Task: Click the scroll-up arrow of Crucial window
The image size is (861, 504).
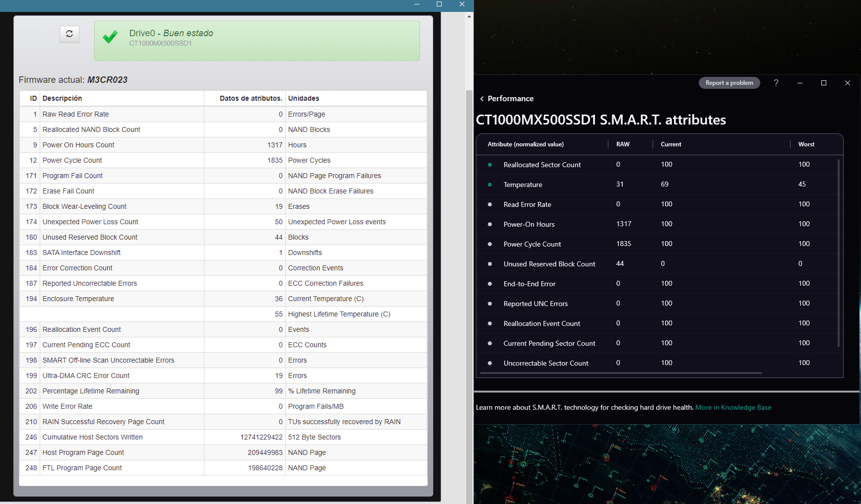Action: (x=469, y=16)
